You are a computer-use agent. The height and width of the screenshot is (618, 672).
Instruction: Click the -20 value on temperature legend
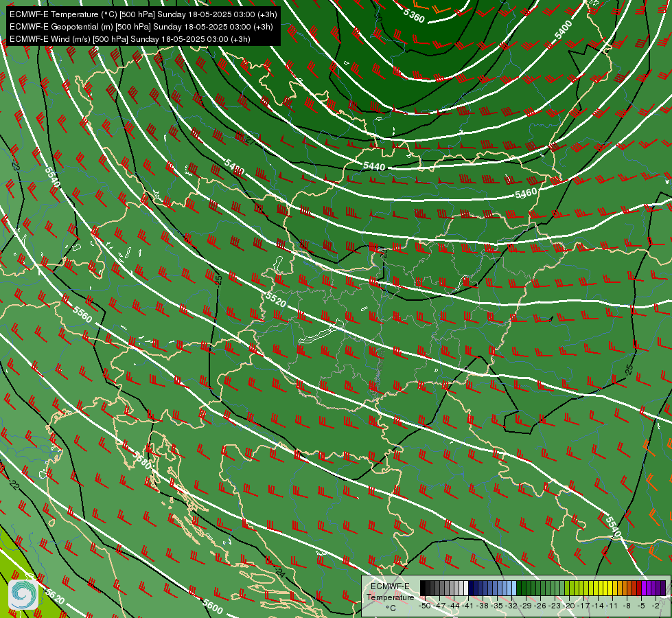pyautogui.click(x=570, y=606)
